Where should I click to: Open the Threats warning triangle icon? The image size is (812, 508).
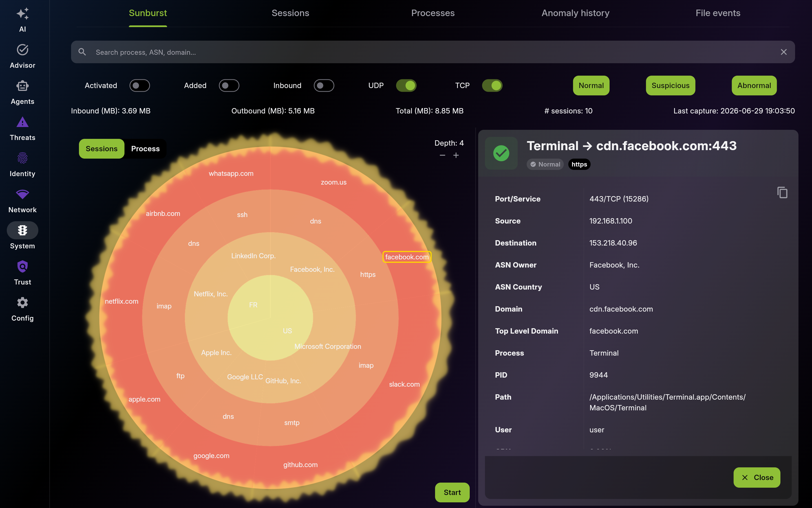coord(23,122)
